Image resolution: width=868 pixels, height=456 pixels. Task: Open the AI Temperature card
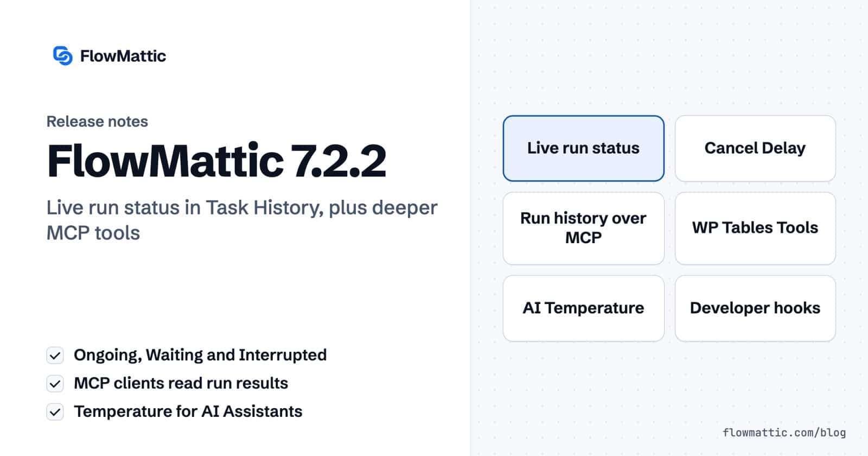click(x=583, y=308)
